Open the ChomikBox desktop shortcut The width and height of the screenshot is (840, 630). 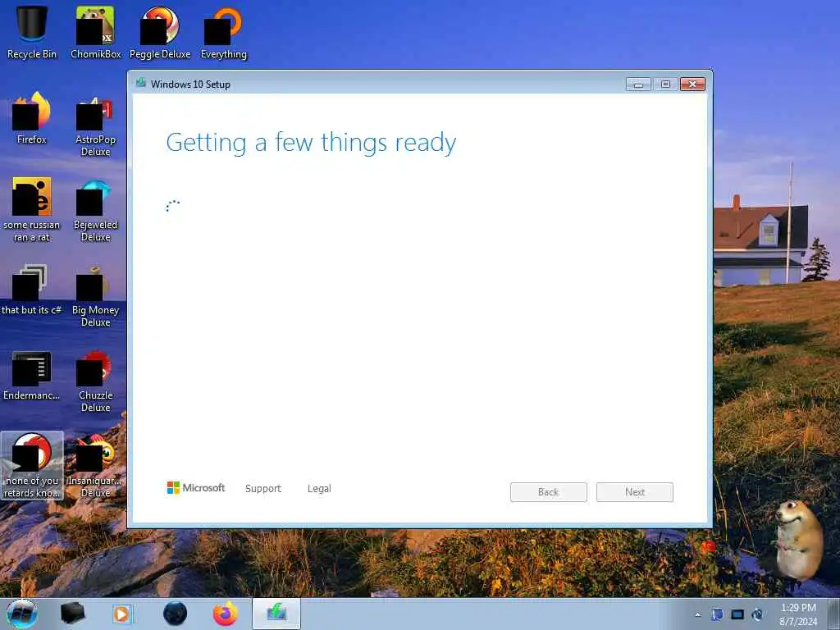pos(95,32)
